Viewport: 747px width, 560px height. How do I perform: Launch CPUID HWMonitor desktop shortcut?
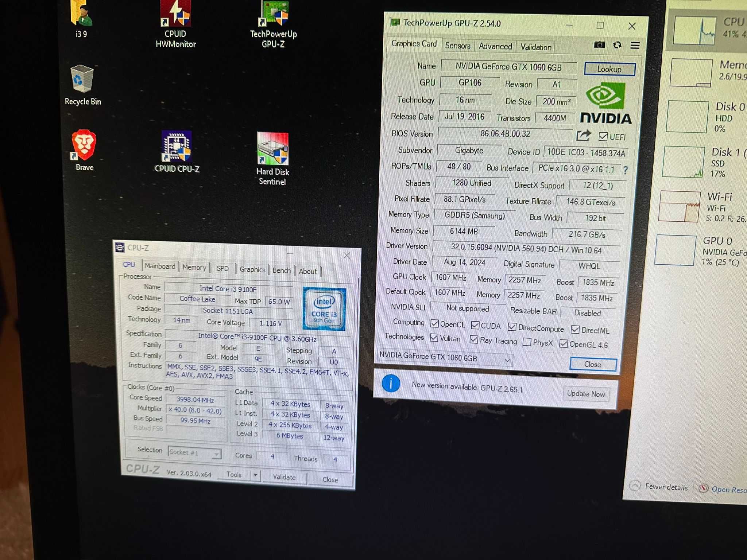click(x=175, y=24)
